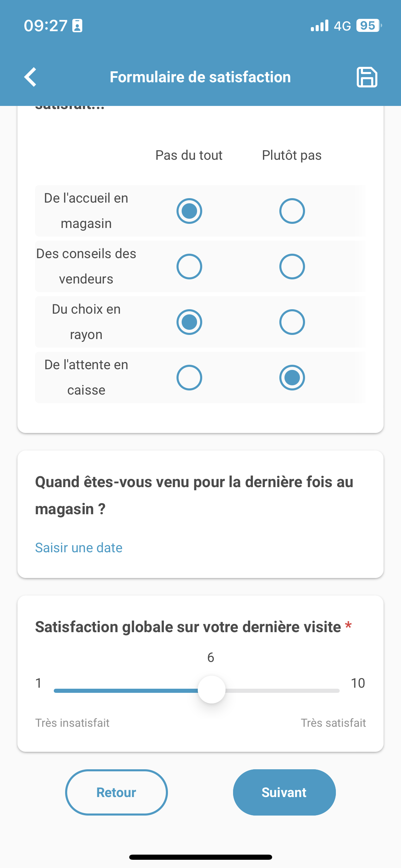Image resolution: width=401 pixels, height=868 pixels.
Task: Tap the back arrow in header
Action: tap(31, 77)
